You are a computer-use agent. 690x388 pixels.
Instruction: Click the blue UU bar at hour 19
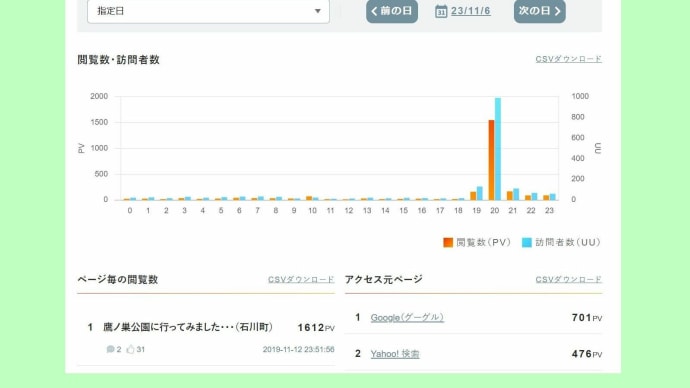[x=480, y=194]
